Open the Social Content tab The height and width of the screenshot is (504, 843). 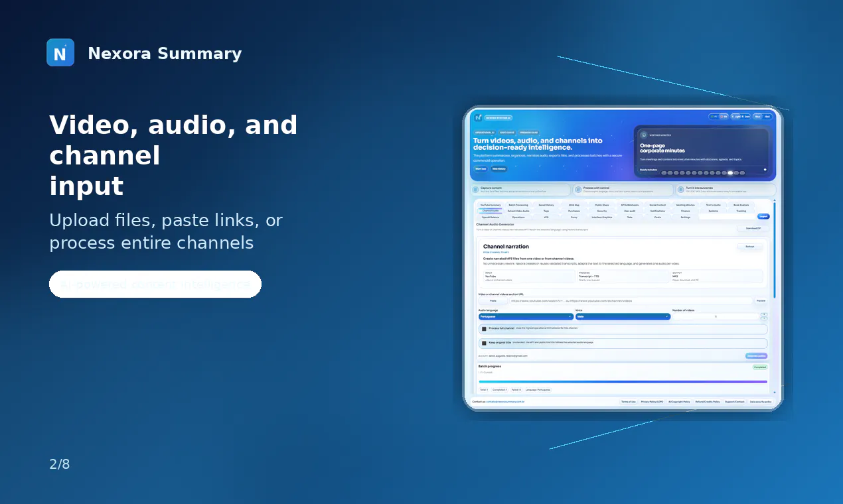pos(658,205)
